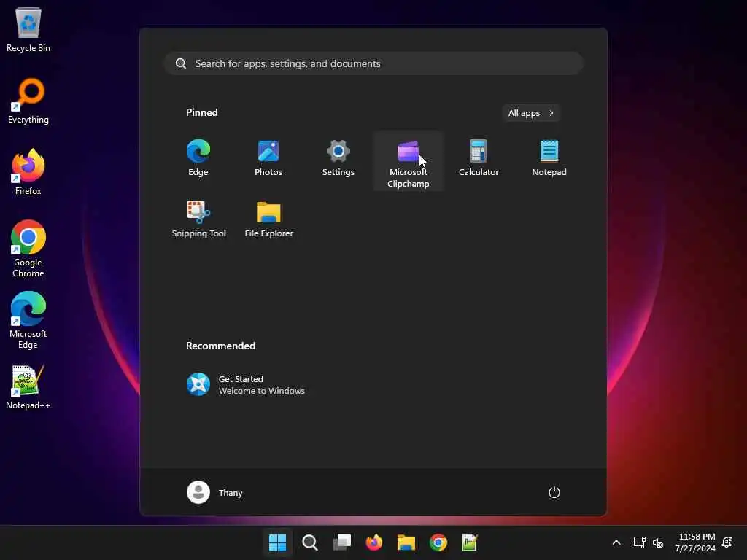Launch Microsoft Clipchamp
This screenshot has height=560, width=747.
pyautogui.click(x=409, y=162)
